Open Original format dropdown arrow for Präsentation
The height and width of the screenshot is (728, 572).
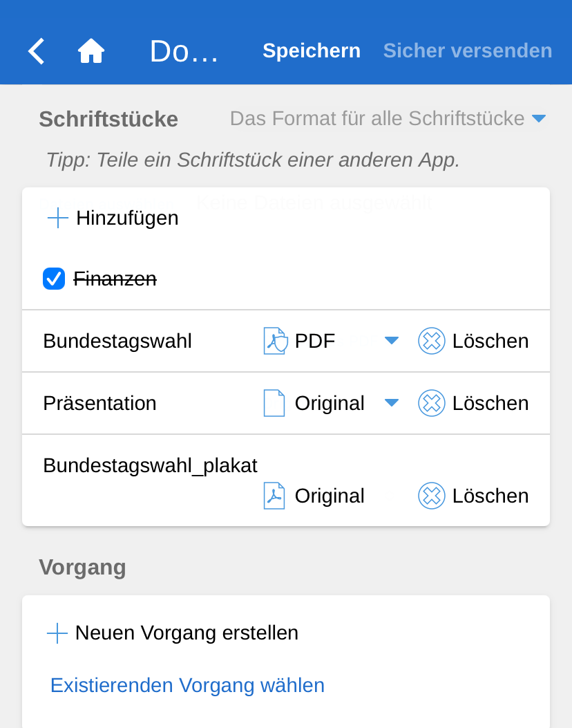pos(392,402)
